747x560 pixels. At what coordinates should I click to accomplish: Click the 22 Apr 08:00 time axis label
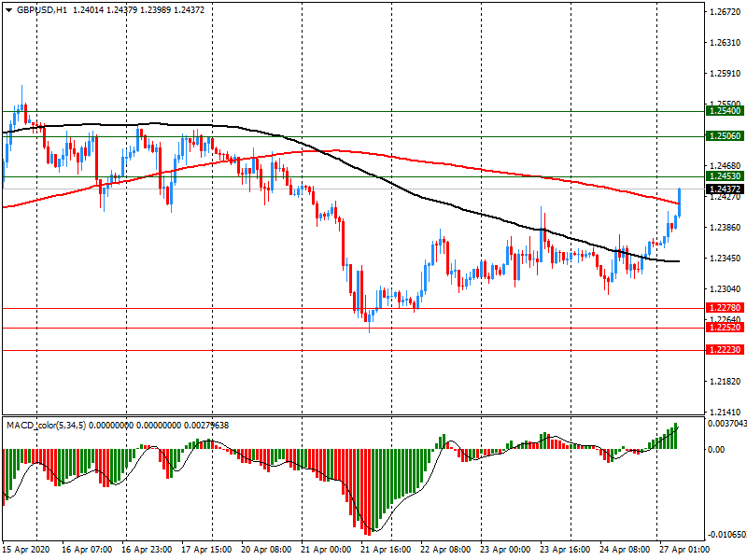coord(445,550)
